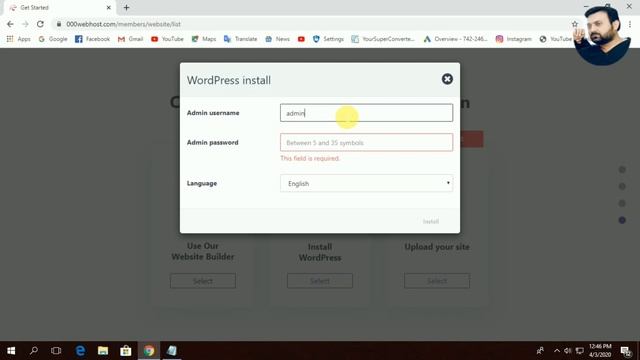The width and height of the screenshot is (640, 360).
Task: Reload the page with refresh icon
Action: [x=40, y=24]
